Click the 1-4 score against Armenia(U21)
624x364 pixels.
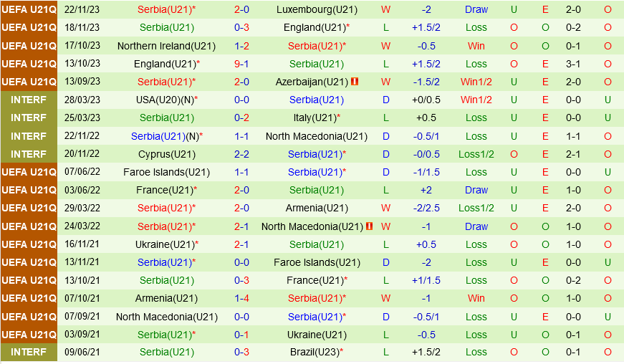click(241, 298)
